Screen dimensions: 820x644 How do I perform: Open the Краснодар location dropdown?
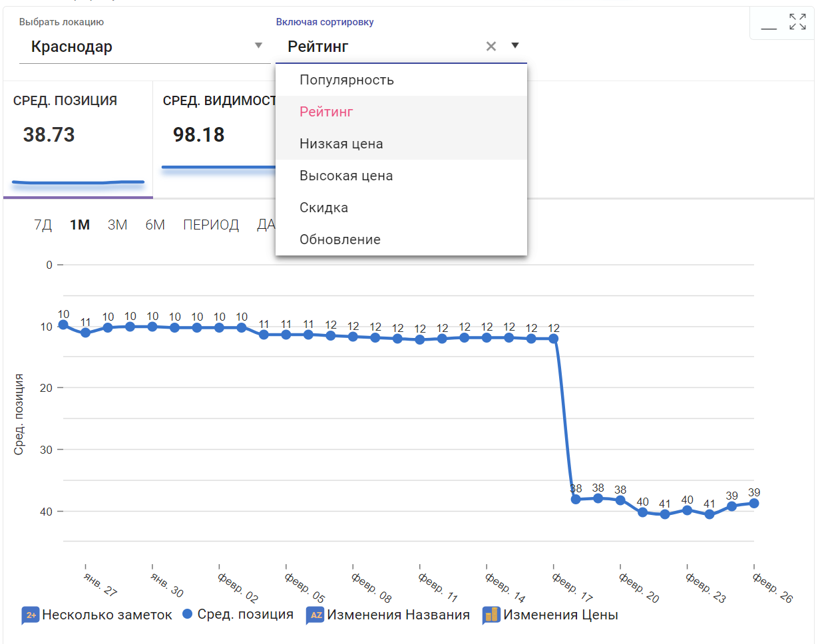tap(258, 47)
